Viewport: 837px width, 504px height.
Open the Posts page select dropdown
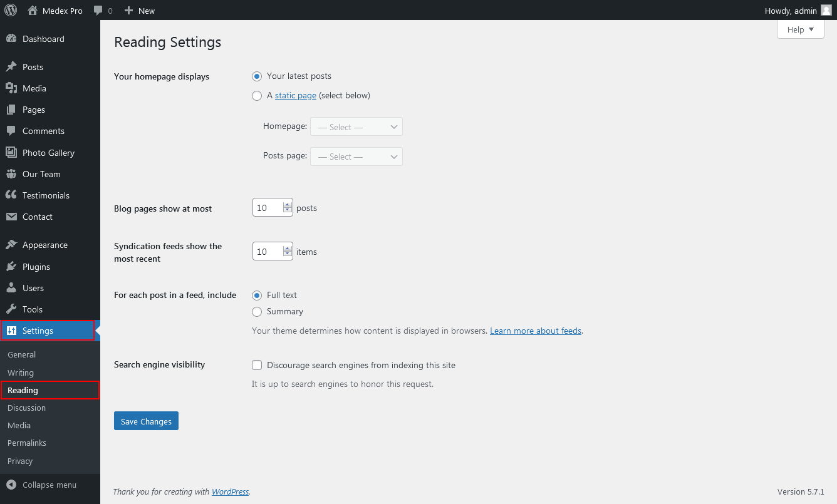tap(356, 157)
